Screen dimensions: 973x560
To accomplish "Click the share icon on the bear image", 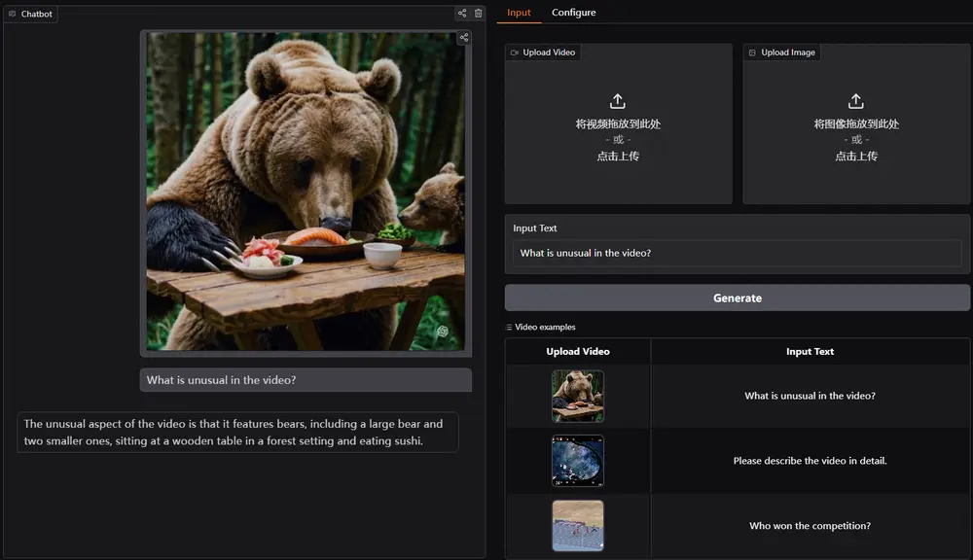I will tap(463, 38).
